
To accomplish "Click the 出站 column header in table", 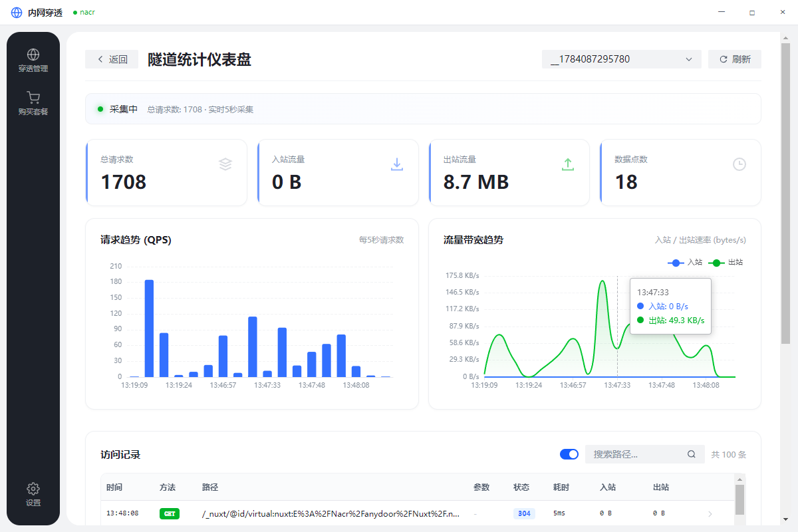I will 661,487.
